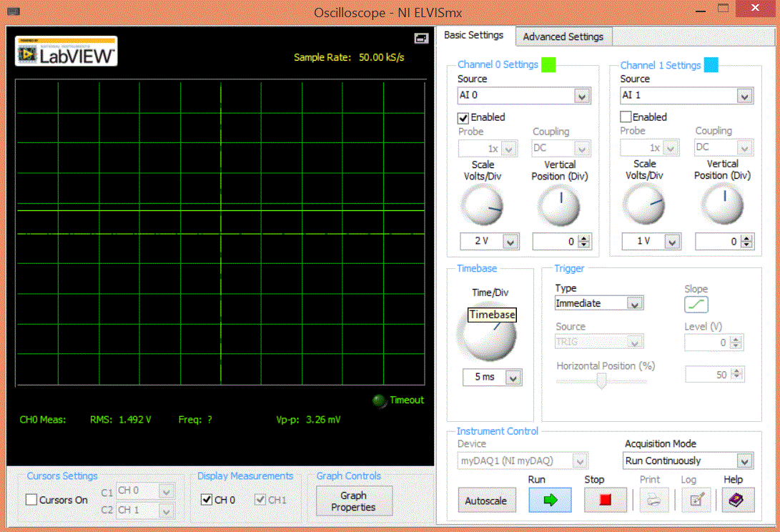
Task: Enable the Channel 1 Enabled checkbox
Action: 626,117
